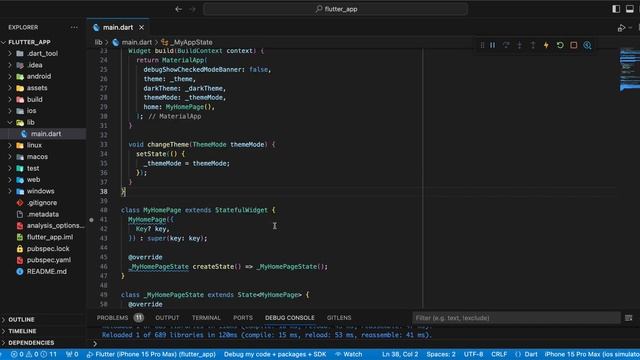Open the flutter_app.iml file
Screen dimensions: 640x360
point(43,237)
